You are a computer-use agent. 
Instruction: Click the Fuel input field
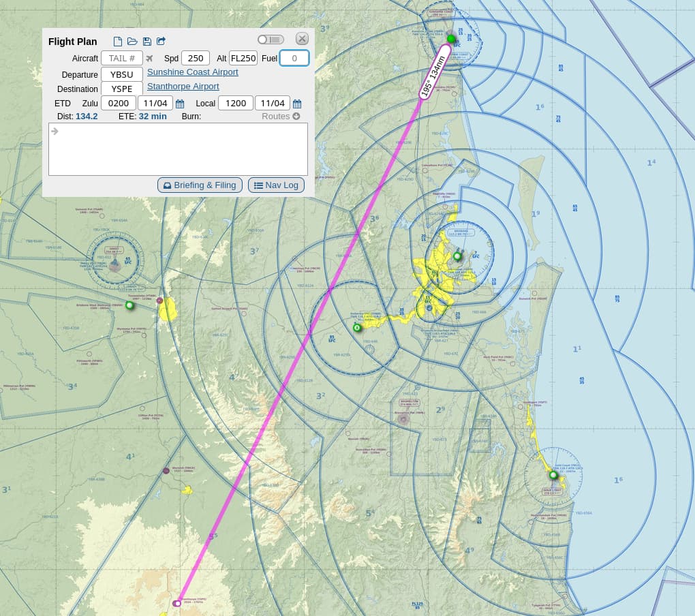click(x=294, y=59)
